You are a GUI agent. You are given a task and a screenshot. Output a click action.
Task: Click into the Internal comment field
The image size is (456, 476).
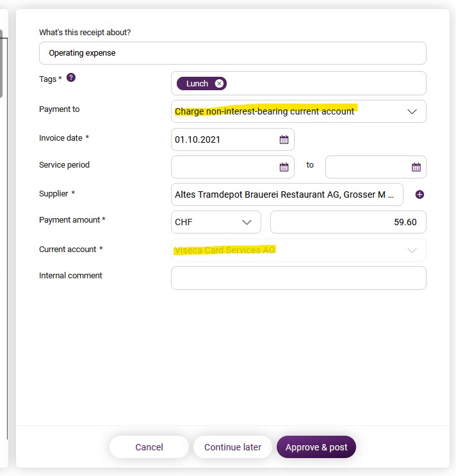point(298,278)
